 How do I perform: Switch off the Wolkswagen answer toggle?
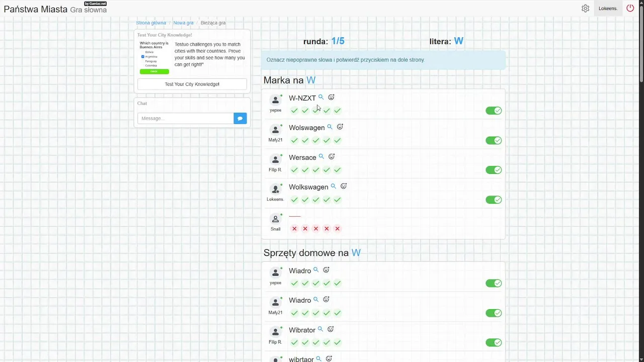click(x=494, y=200)
